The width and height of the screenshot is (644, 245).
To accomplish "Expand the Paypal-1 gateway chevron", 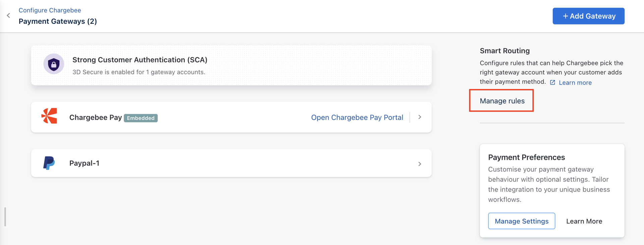I will pyautogui.click(x=420, y=164).
